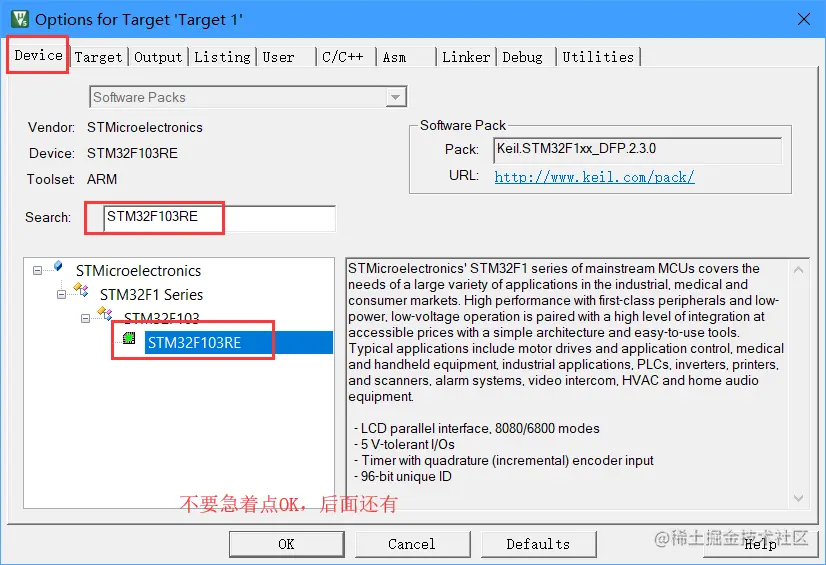This screenshot has height=565, width=826.
Task: Collapse the STM32F103 node
Action: point(85,319)
